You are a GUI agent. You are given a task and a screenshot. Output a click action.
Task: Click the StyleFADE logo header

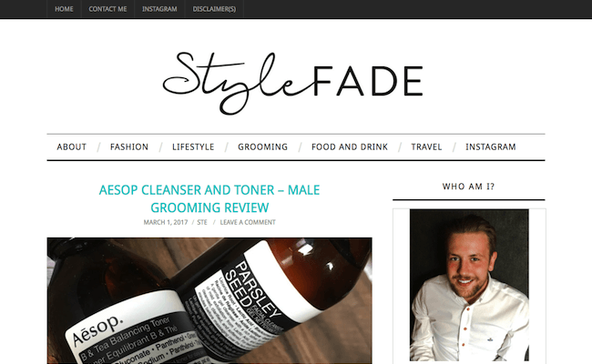[x=293, y=83]
